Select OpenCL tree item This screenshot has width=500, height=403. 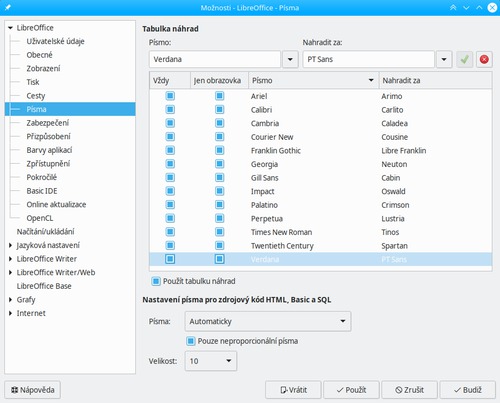pyautogui.click(x=40, y=218)
